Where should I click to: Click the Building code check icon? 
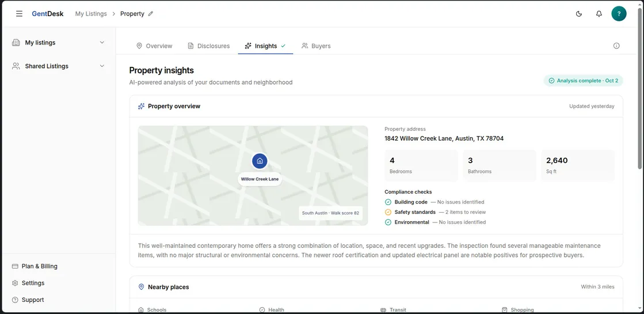tap(388, 202)
